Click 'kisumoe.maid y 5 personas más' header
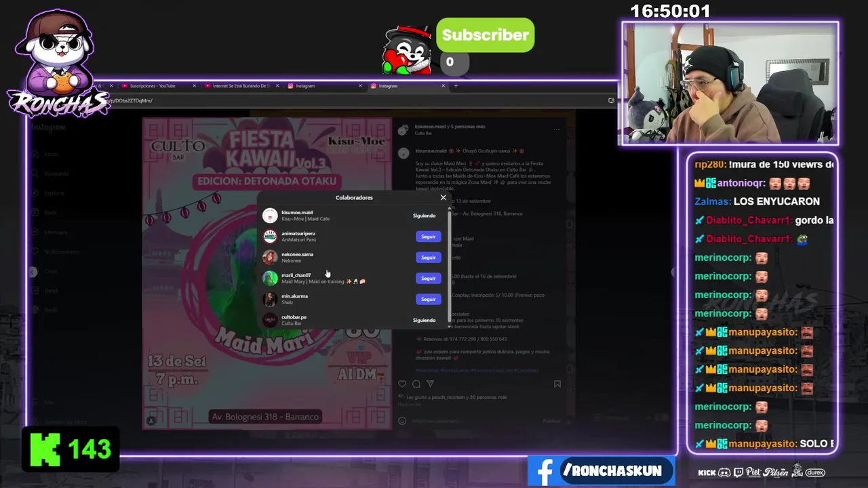The height and width of the screenshot is (488, 868). click(x=450, y=127)
